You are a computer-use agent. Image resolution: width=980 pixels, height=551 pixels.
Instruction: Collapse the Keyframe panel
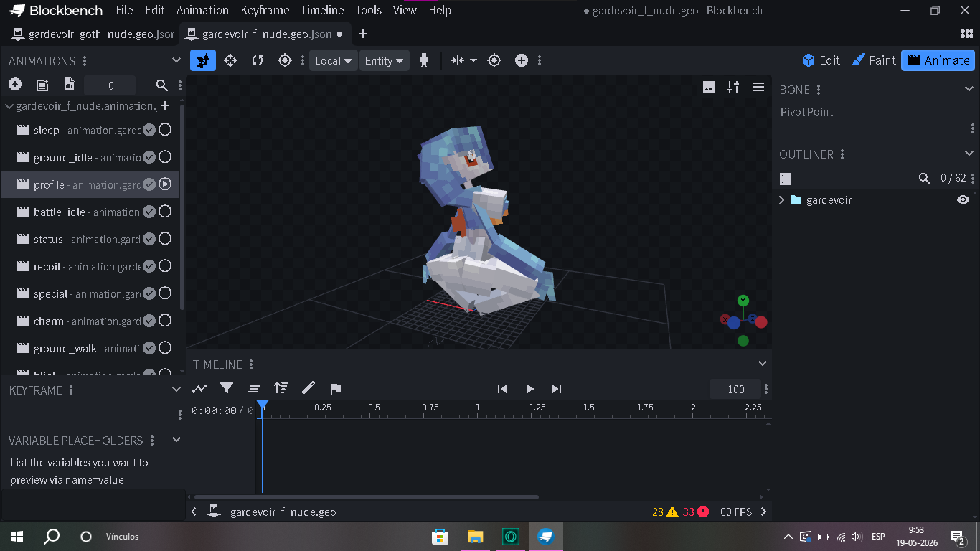(x=176, y=390)
